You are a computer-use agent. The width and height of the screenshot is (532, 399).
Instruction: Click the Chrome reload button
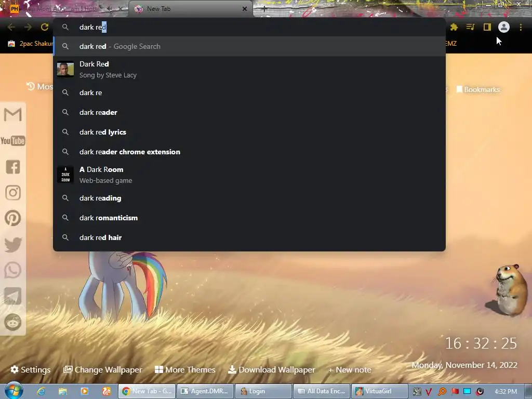45,27
